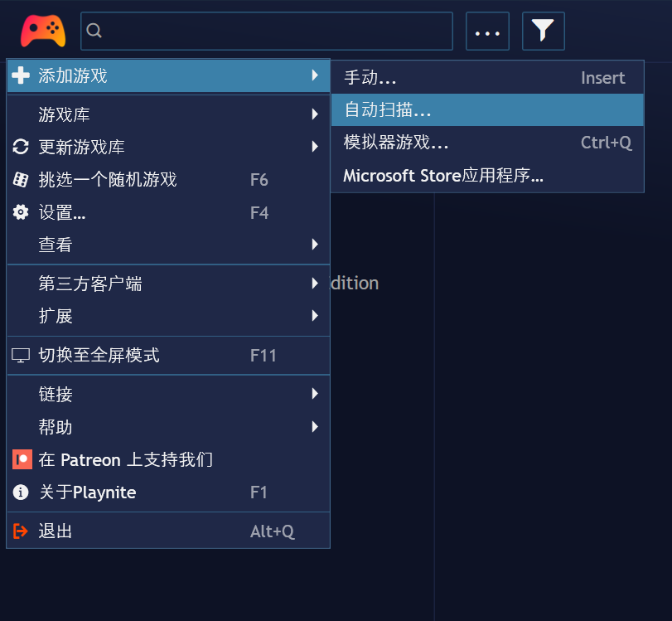Expand the 查看 submenu arrow

tap(316, 245)
